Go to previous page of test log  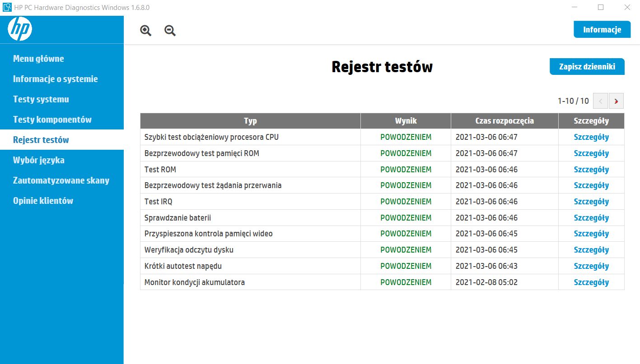pos(600,101)
